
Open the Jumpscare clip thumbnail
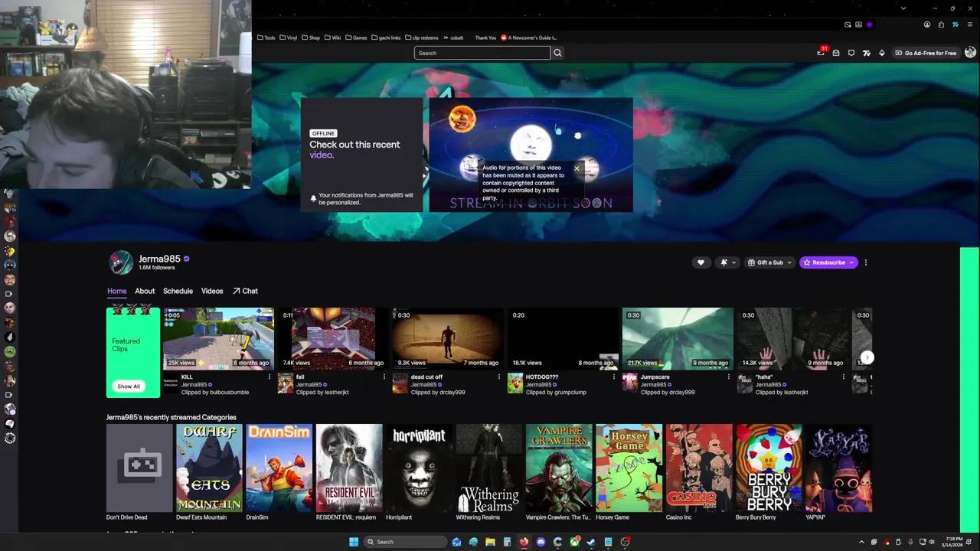coord(678,338)
